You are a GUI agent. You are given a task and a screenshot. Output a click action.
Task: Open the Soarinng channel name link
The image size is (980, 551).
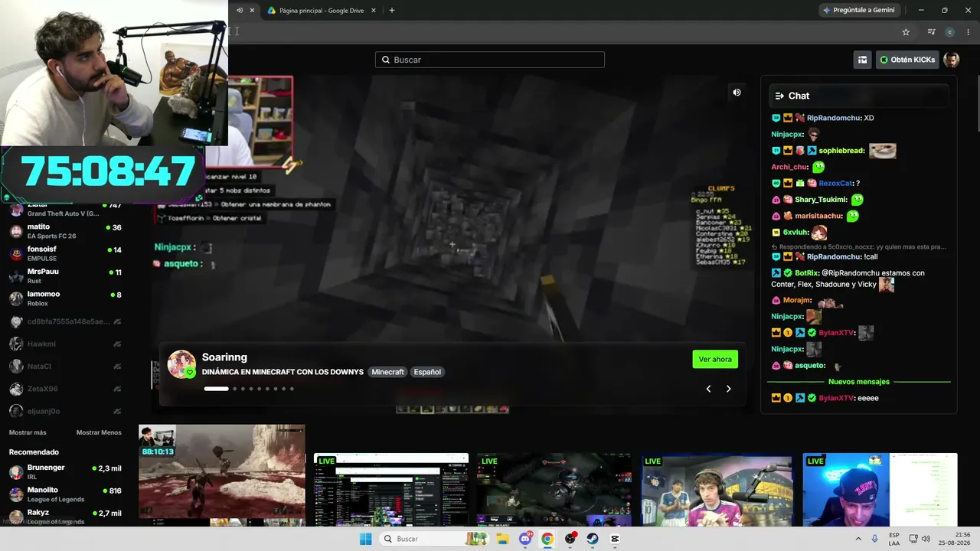tap(224, 357)
